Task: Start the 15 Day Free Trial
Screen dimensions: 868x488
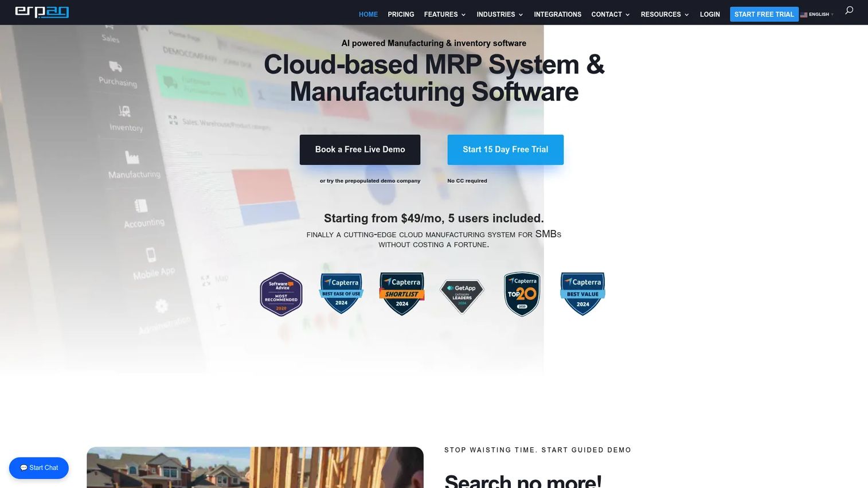Action: point(505,150)
